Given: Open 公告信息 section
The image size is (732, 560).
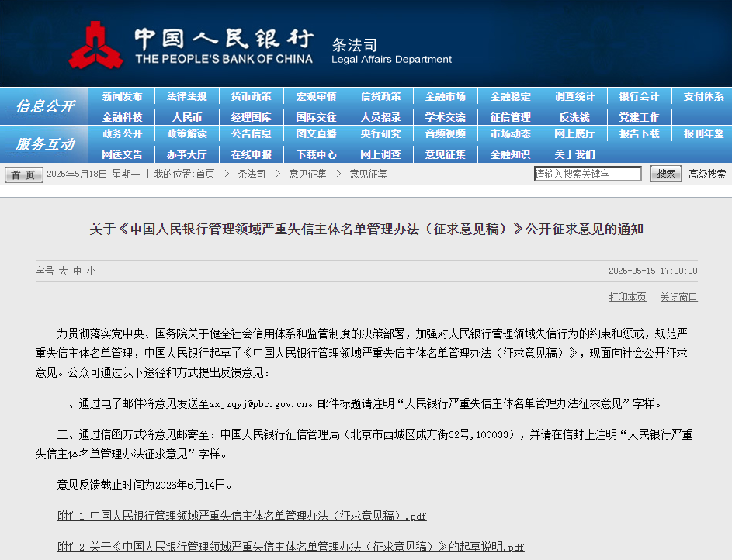Looking at the screenshot, I should pos(252,134).
